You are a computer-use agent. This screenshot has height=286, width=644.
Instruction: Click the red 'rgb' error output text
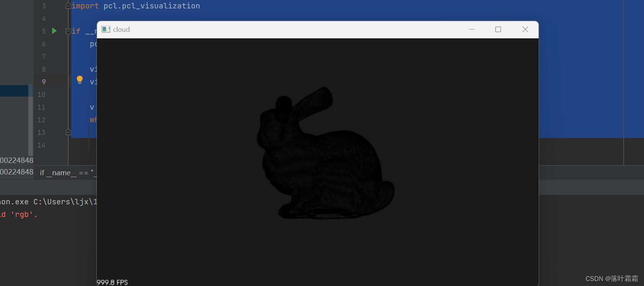(x=18, y=215)
